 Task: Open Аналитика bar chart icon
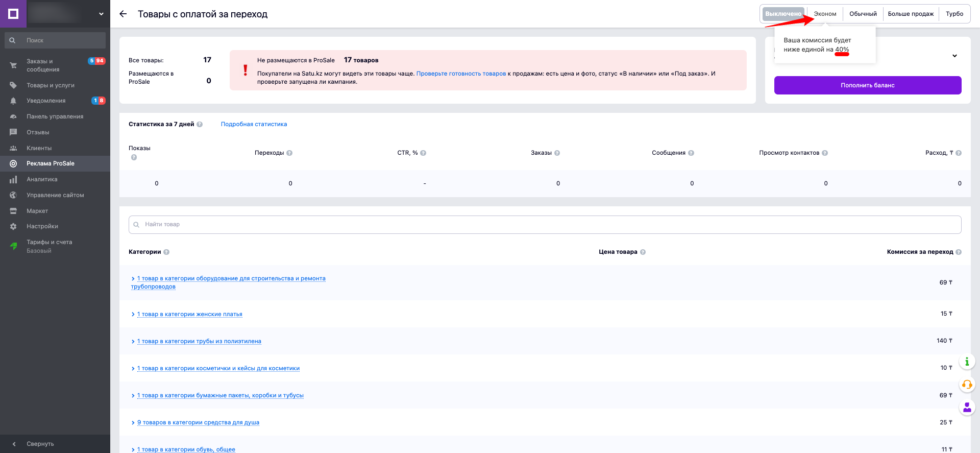pyautogui.click(x=13, y=179)
